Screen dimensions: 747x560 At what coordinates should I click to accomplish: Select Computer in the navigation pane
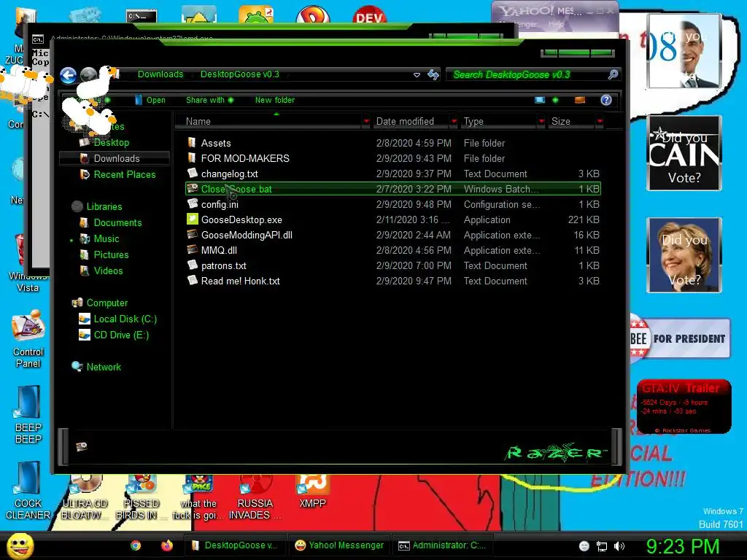(107, 303)
